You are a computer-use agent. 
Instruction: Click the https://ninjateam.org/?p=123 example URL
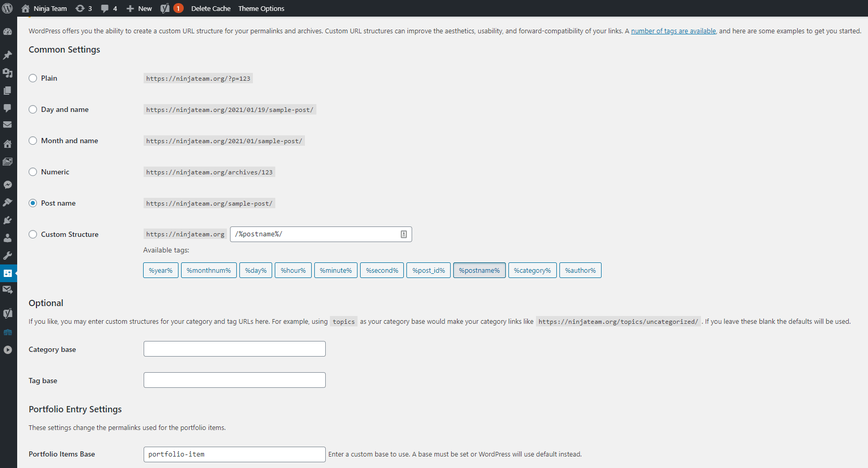198,79
